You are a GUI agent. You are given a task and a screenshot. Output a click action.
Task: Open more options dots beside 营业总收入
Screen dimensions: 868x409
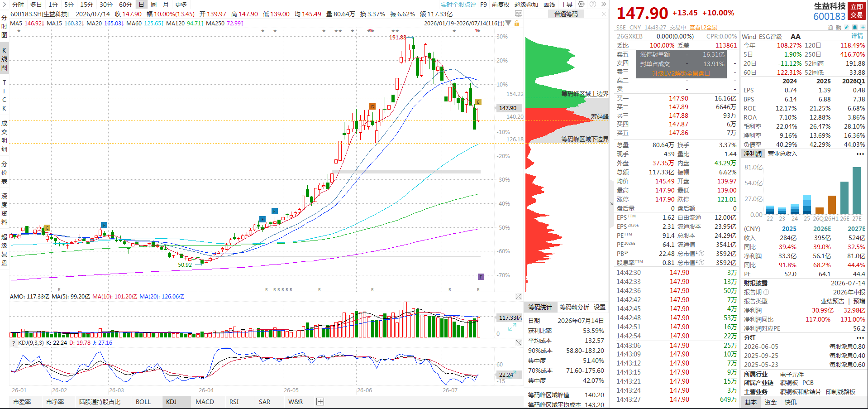click(x=860, y=154)
